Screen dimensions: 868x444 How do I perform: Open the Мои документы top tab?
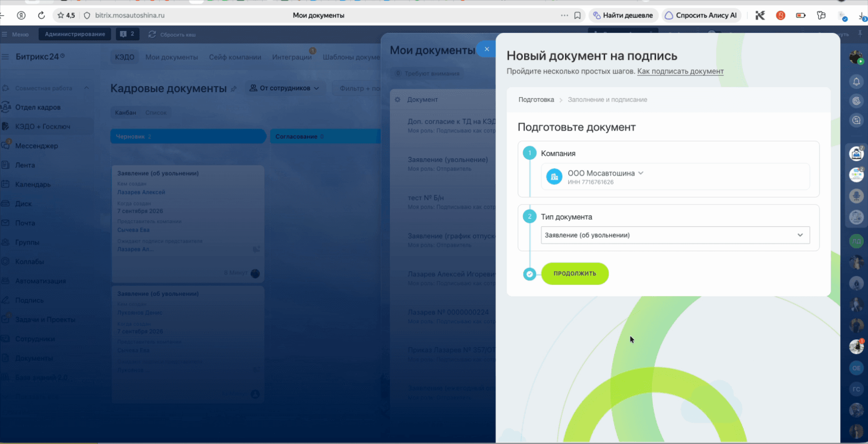pos(171,57)
